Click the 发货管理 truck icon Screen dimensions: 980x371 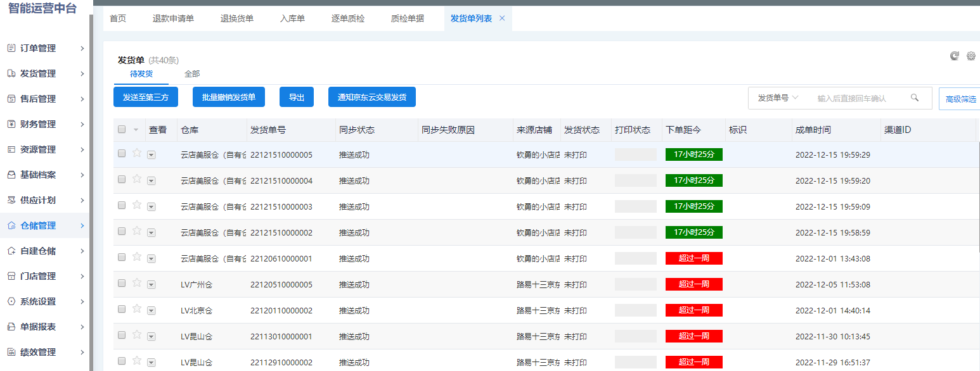point(11,73)
